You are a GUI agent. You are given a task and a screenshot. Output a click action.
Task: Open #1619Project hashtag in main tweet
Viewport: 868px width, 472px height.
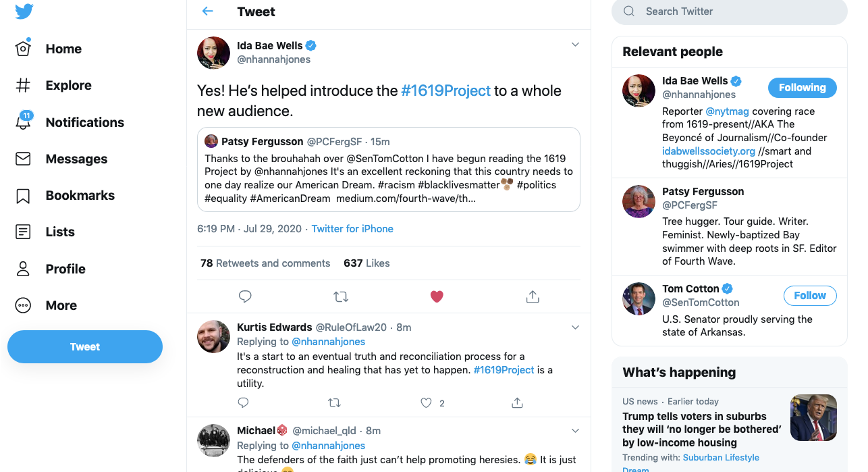tap(445, 90)
